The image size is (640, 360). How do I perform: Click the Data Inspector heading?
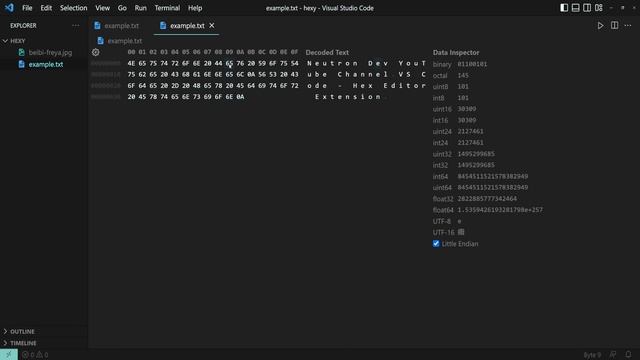(x=456, y=52)
